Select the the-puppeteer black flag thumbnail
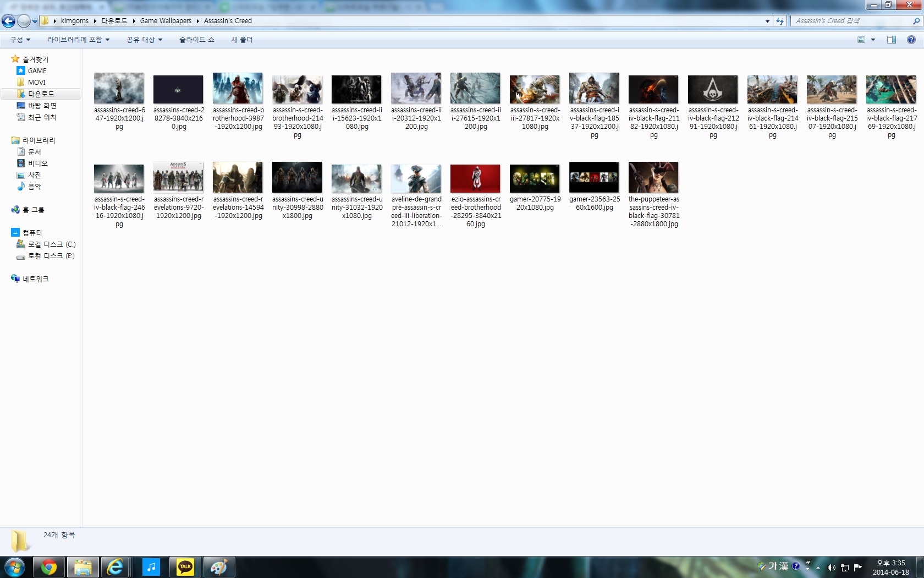The image size is (924, 578). [653, 177]
